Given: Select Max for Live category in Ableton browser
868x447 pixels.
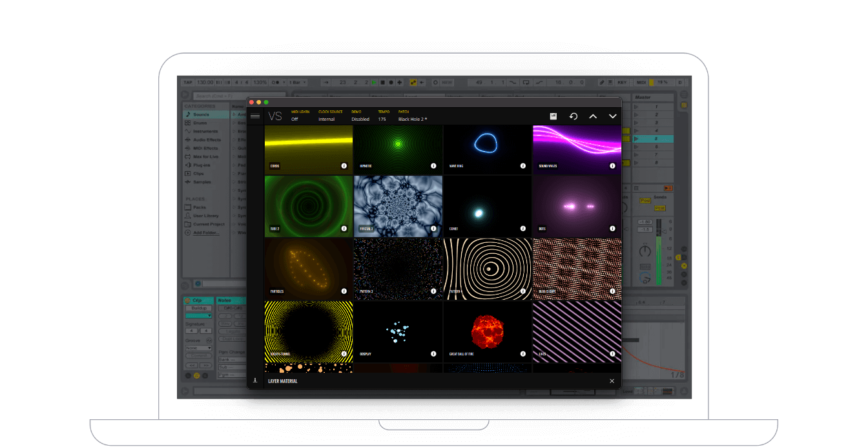Looking at the screenshot, I should [205, 156].
